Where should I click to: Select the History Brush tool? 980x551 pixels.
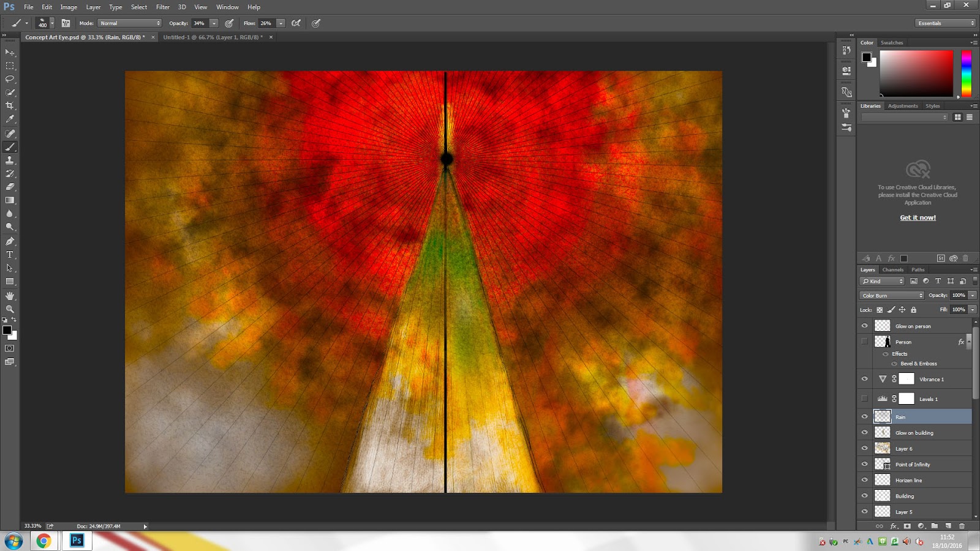click(x=10, y=174)
